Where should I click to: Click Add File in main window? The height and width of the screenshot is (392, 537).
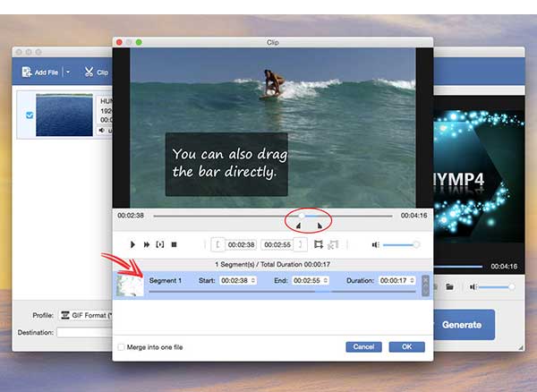[x=40, y=72]
